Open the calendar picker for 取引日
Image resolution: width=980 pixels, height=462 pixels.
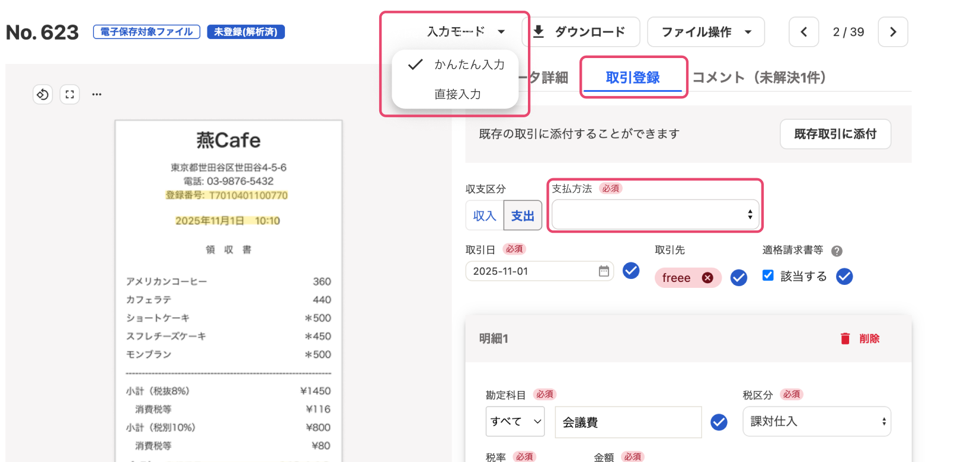(604, 271)
